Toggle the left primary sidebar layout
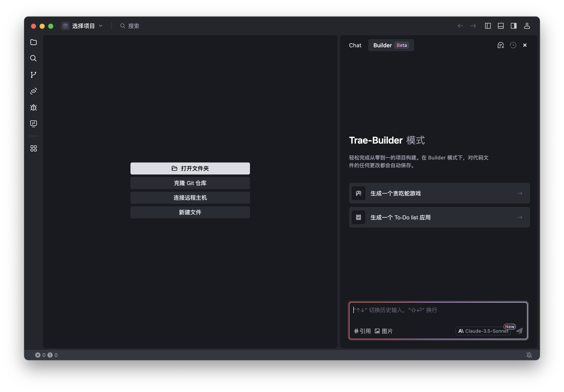The height and width of the screenshot is (392, 564). point(488,26)
